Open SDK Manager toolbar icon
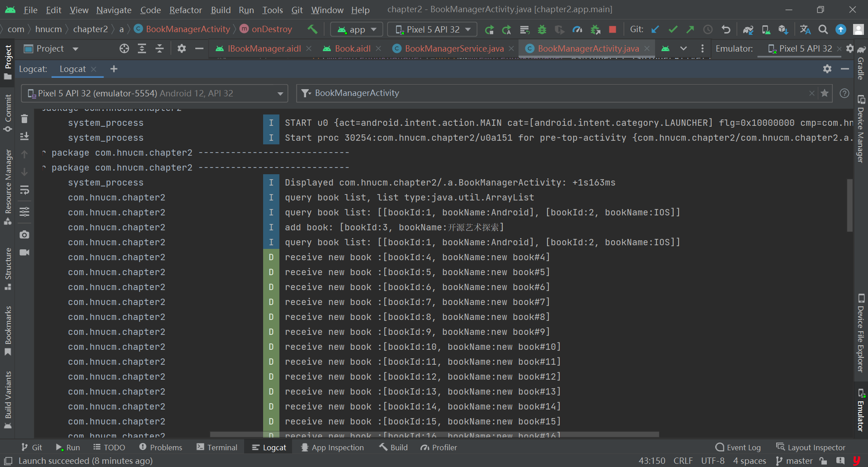The height and width of the screenshot is (467, 868). click(783, 30)
